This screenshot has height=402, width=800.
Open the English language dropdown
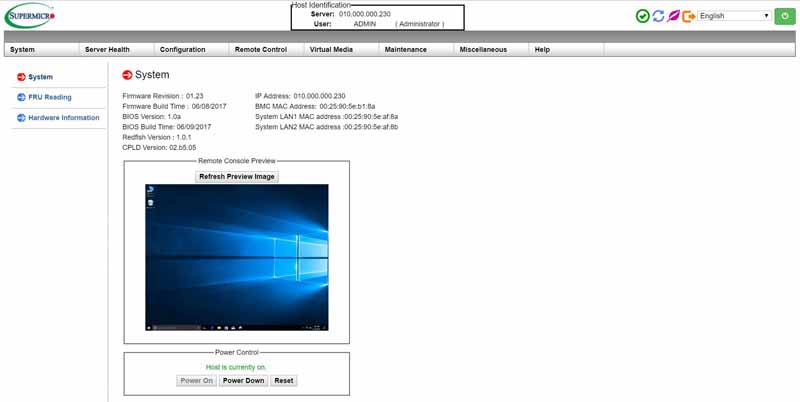(x=734, y=16)
